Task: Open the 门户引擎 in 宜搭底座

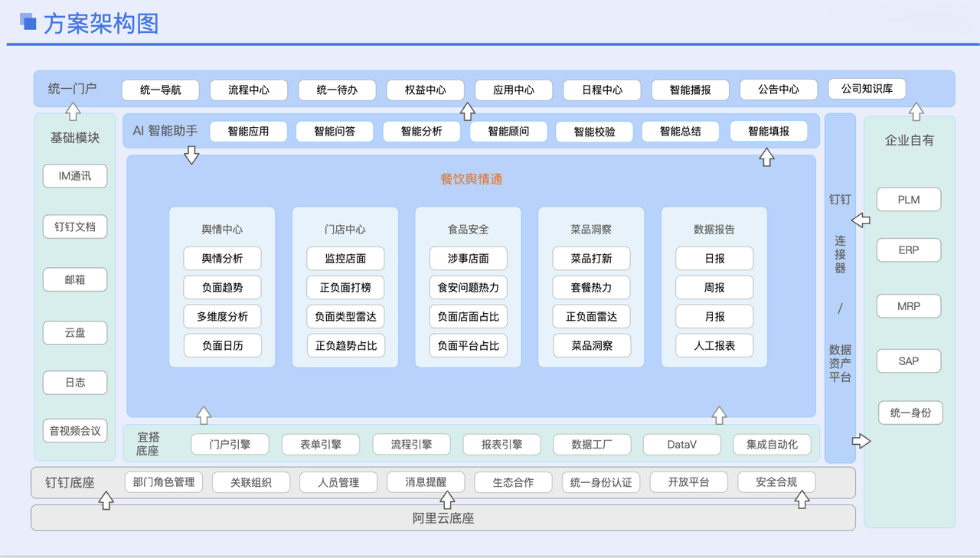Action: (x=231, y=444)
